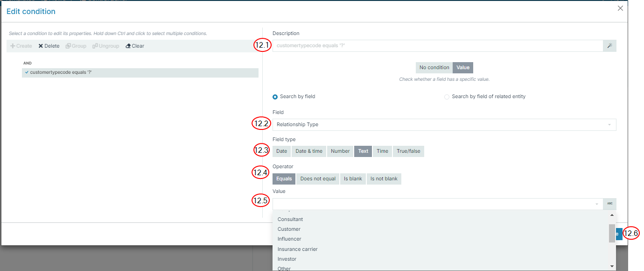The width and height of the screenshot is (644, 271).
Task: Select Search by field of related entity
Action: point(447,97)
